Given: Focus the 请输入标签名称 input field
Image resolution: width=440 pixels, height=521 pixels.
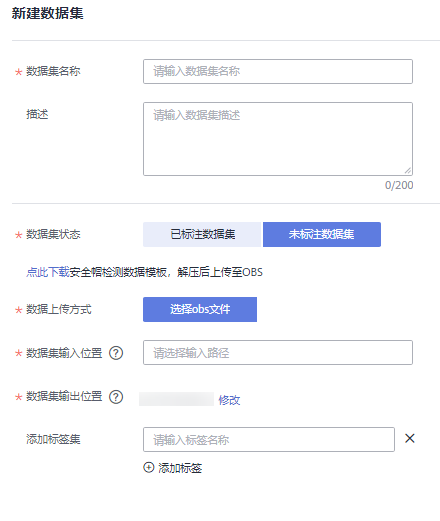Looking at the screenshot, I should coord(269,440).
